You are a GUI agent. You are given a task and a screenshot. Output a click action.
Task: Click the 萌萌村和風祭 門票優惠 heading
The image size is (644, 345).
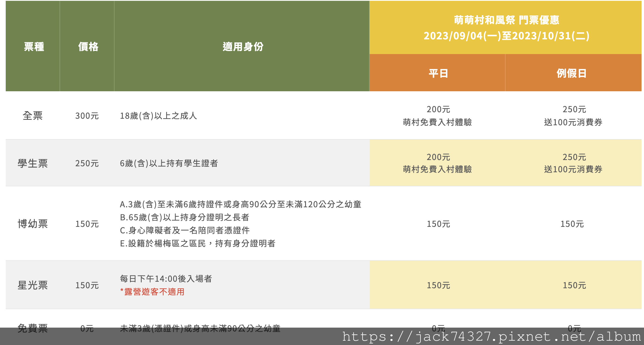[x=506, y=20]
